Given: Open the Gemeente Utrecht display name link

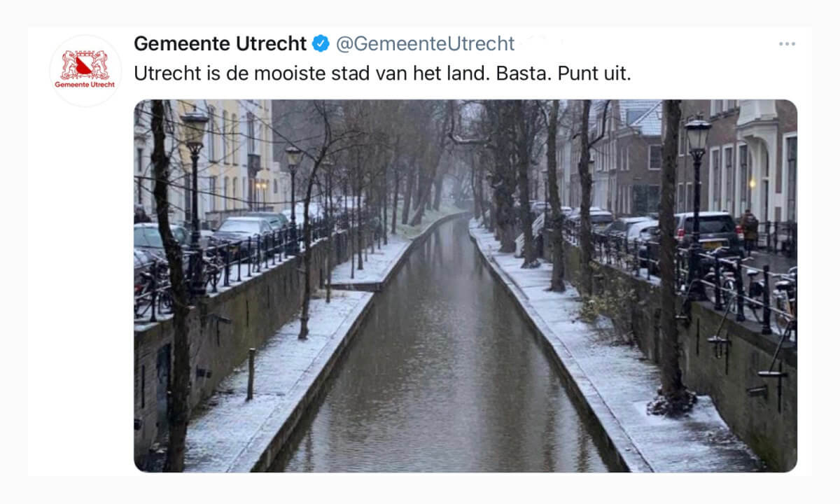Looking at the screenshot, I should (x=220, y=43).
